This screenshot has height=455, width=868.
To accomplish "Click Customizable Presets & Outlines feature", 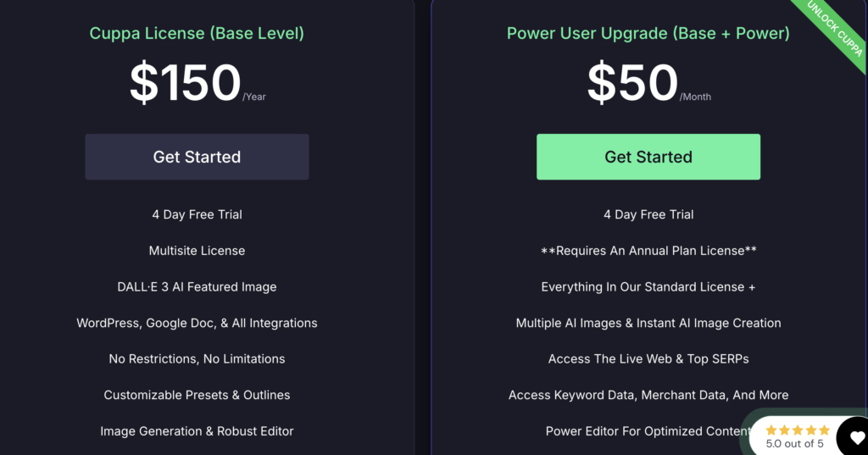I will pyautogui.click(x=197, y=395).
